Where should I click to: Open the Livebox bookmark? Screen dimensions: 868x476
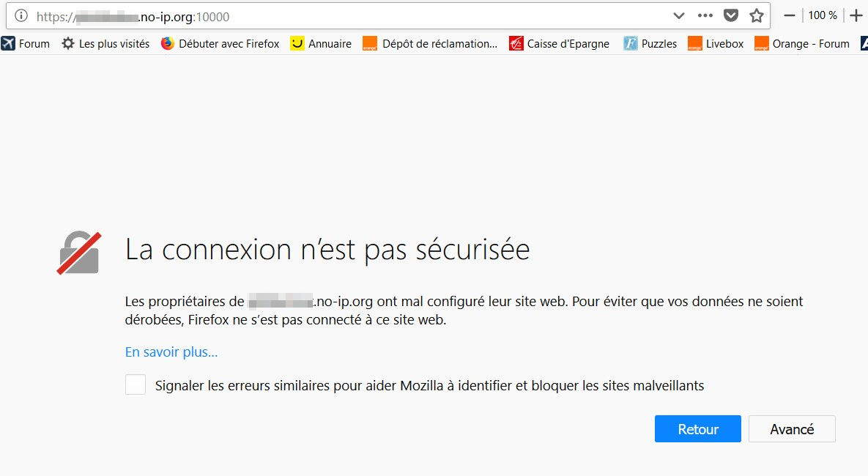(716, 44)
